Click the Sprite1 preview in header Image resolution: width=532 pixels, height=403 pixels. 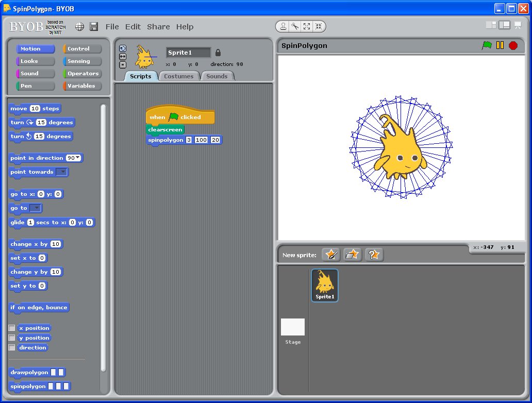(x=145, y=57)
